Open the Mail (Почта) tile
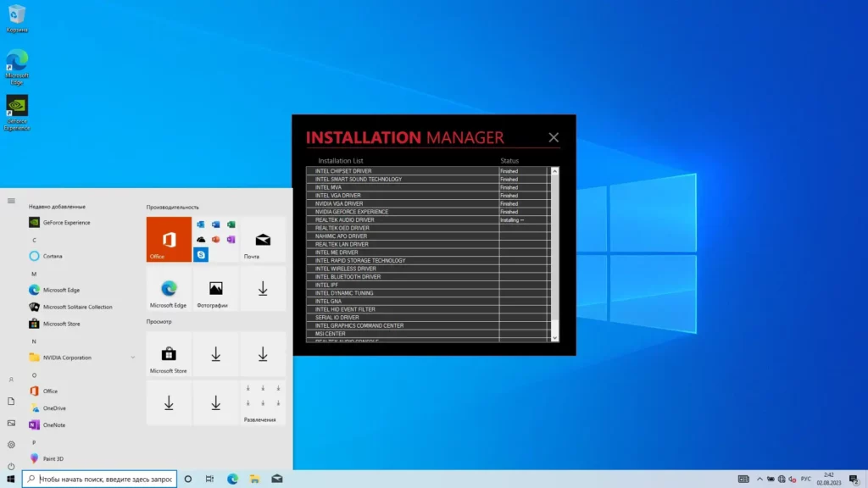Viewport: 868px width, 488px height. (x=263, y=240)
